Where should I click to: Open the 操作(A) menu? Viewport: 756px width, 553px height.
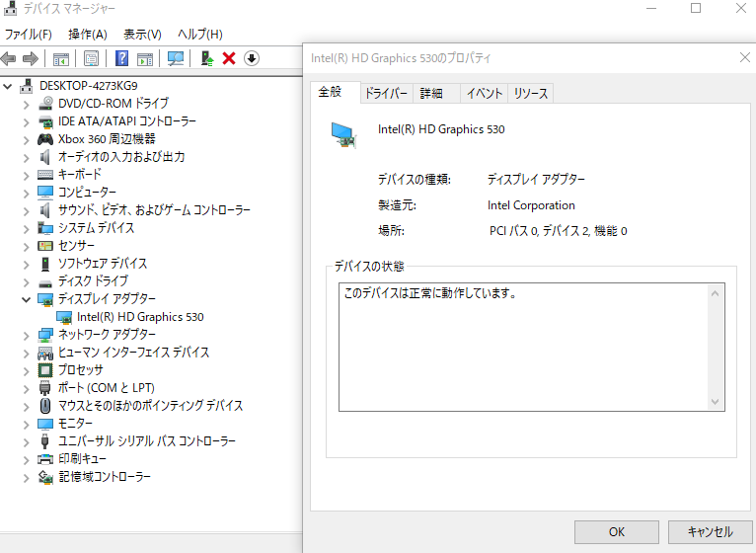[x=88, y=35]
